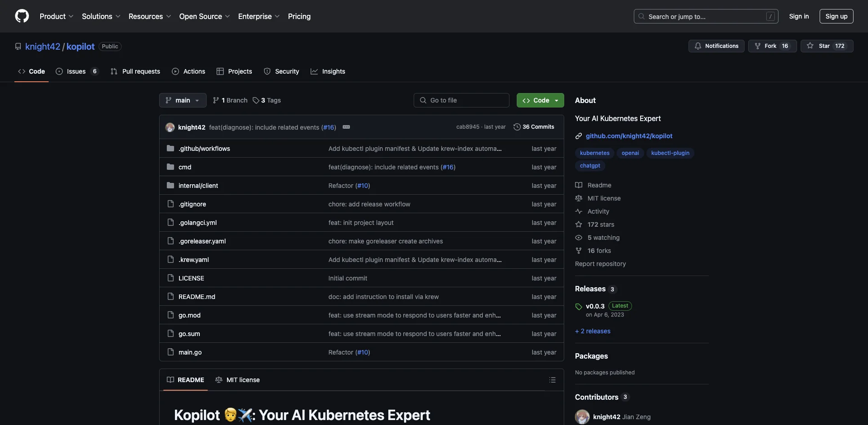
Task: Click the Readme book icon in About
Action: click(x=579, y=185)
